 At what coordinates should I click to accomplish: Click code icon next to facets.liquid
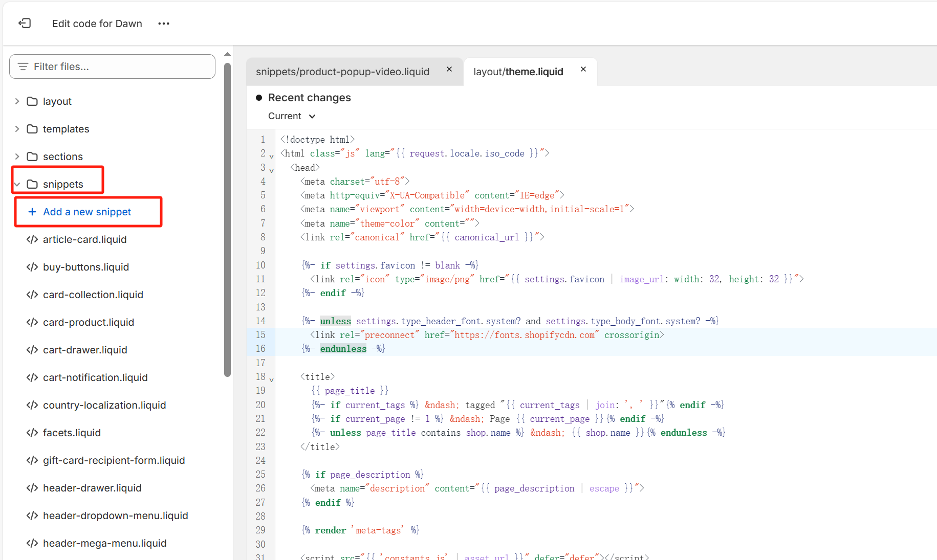32,433
